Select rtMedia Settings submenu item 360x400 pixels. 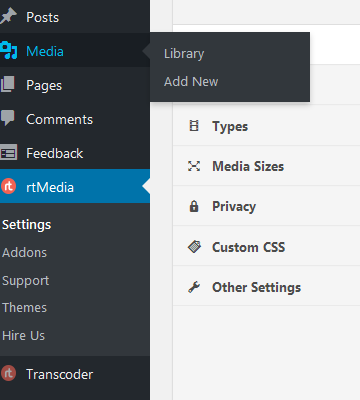(27, 225)
